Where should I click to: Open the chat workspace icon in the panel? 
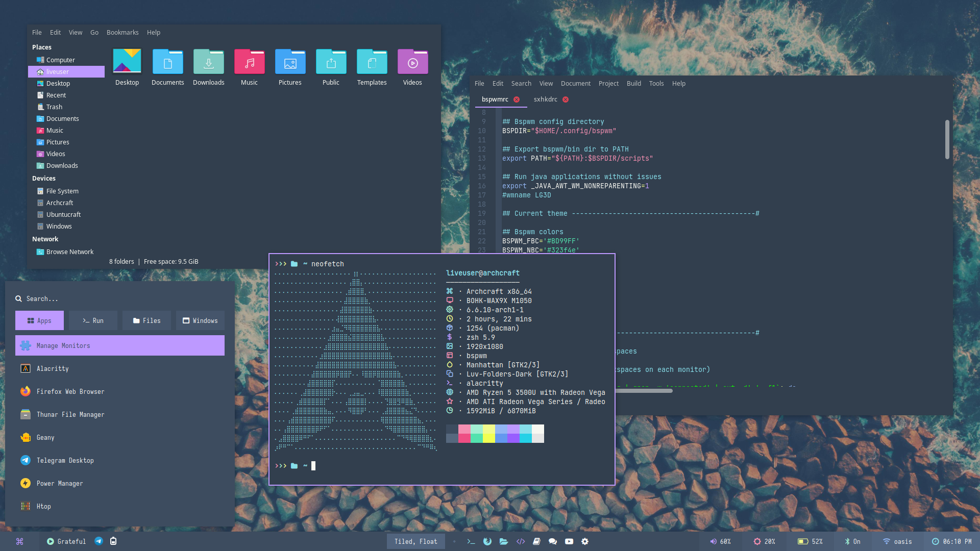pos(553,541)
